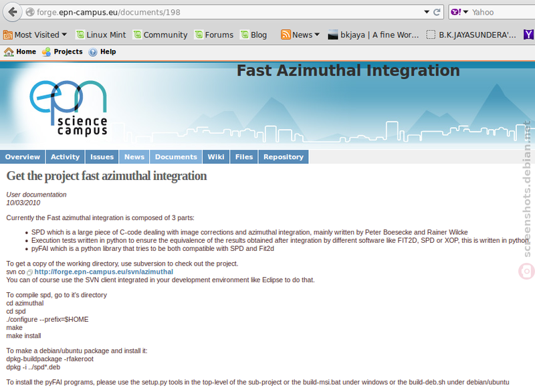Click the 'cd azimuthal' line
Image resolution: width=535 pixels, height=392 pixels.
pos(25,303)
